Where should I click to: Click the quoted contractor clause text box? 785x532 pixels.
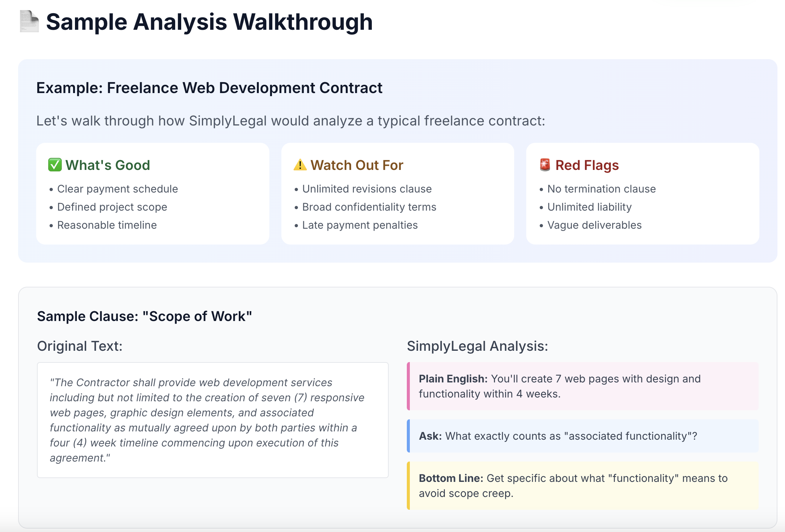[213, 420]
